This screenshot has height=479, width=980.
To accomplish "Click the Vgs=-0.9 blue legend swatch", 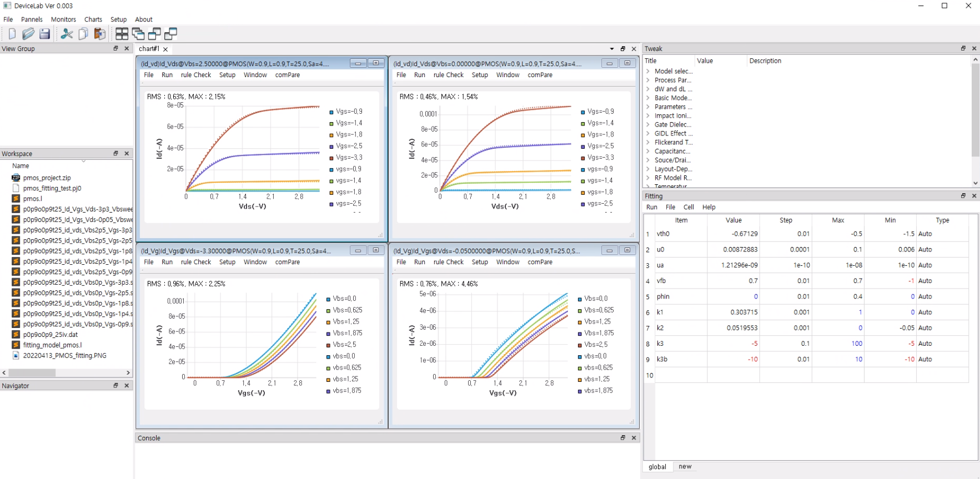I will (331, 112).
